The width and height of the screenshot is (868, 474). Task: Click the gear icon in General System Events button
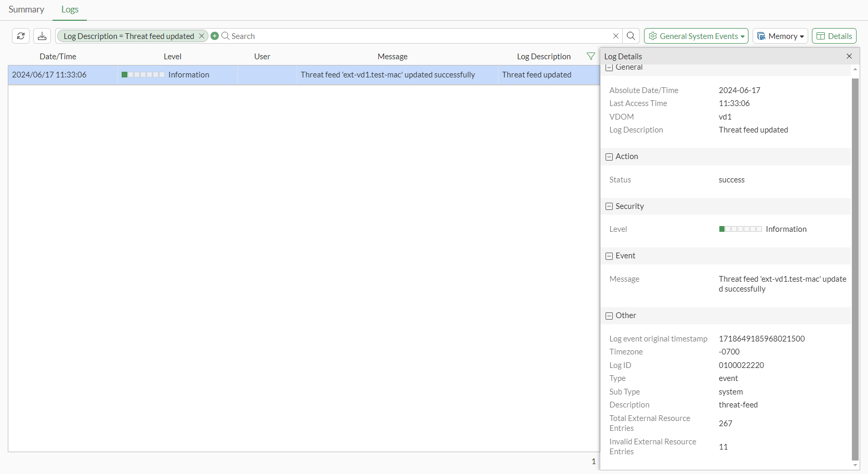click(654, 36)
